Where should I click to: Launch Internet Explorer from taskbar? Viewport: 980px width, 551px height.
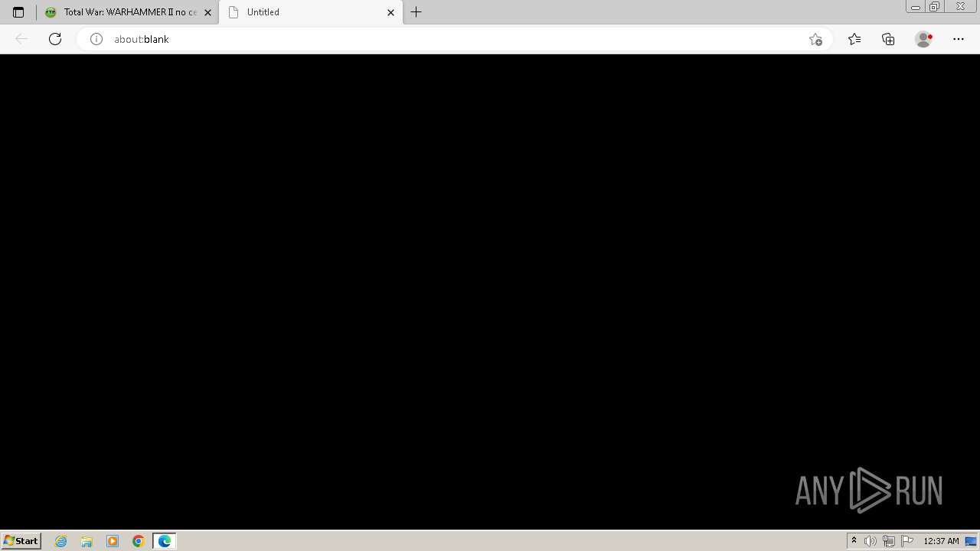pos(61,541)
